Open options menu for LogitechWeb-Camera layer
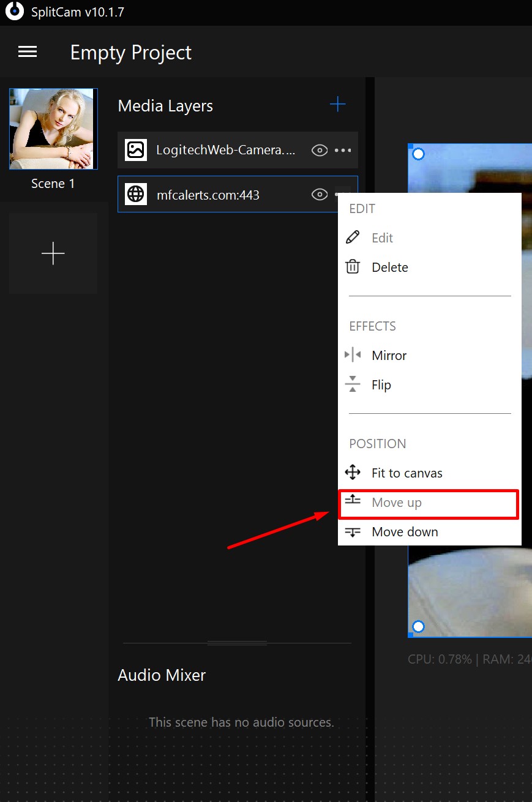Screen dimensions: 532x802 [x=343, y=149]
